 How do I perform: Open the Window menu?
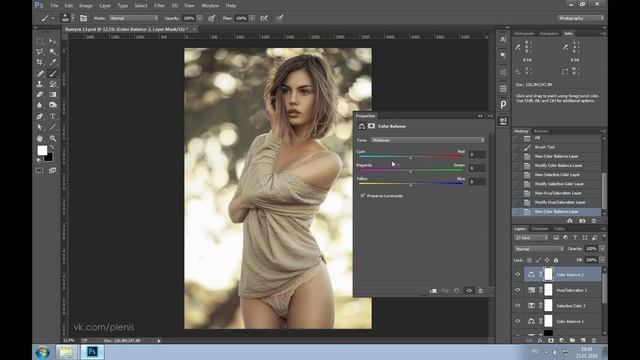tap(210, 6)
